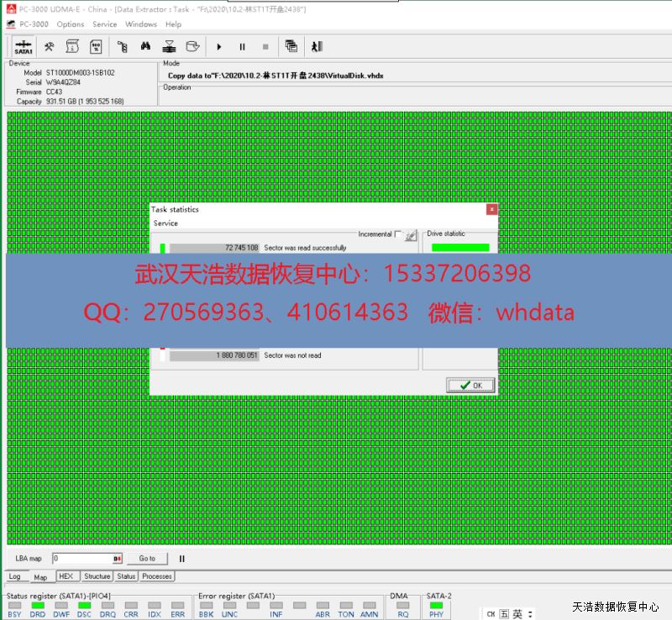672x620 pixels.
Task: Pause the task using toolbar pause button
Action: [243, 47]
